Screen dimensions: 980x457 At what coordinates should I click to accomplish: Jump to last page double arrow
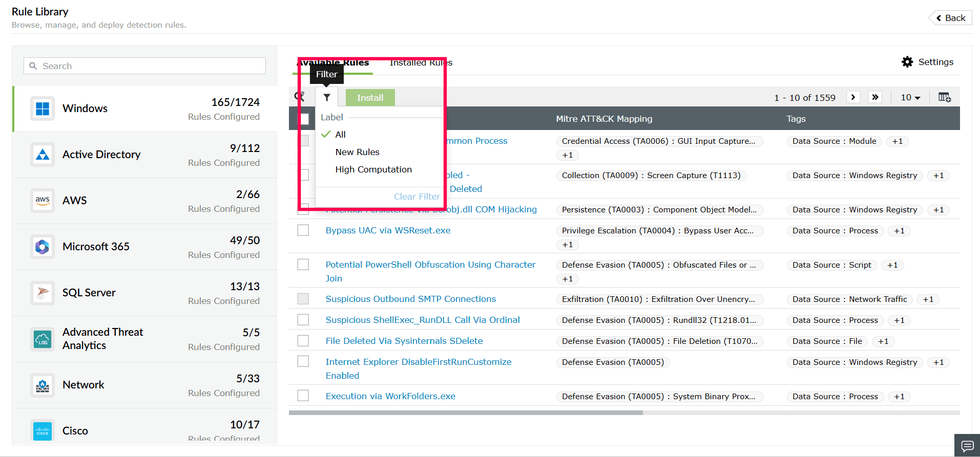pos(875,97)
